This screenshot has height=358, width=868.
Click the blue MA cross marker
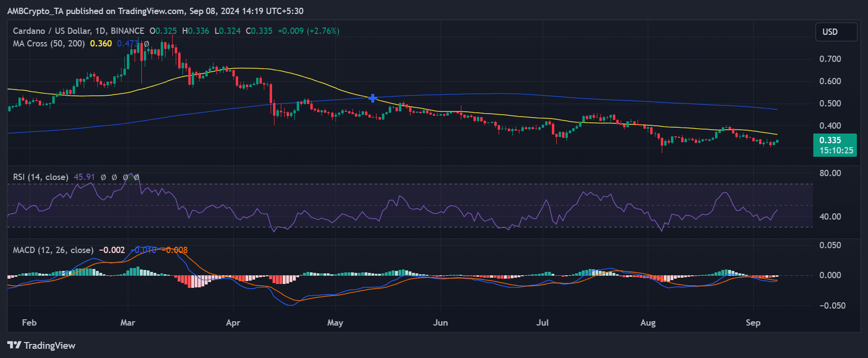(x=373, y=98)
